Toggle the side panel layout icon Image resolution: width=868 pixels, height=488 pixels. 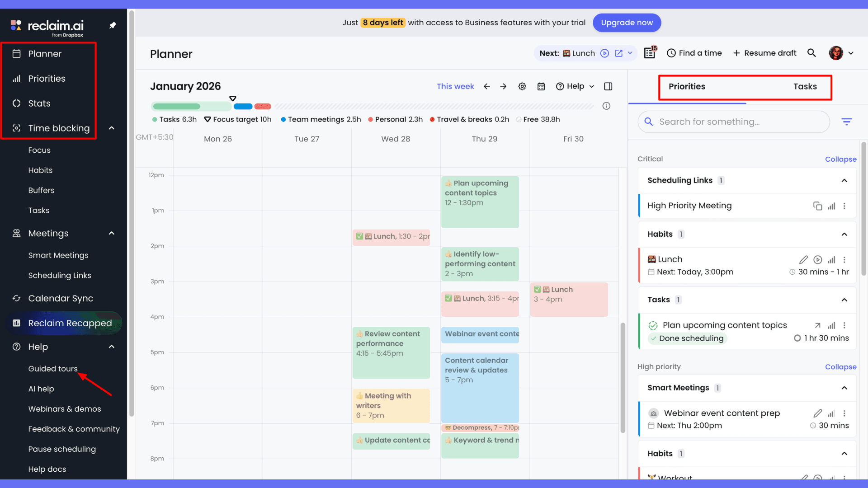[x=608, y=86]
